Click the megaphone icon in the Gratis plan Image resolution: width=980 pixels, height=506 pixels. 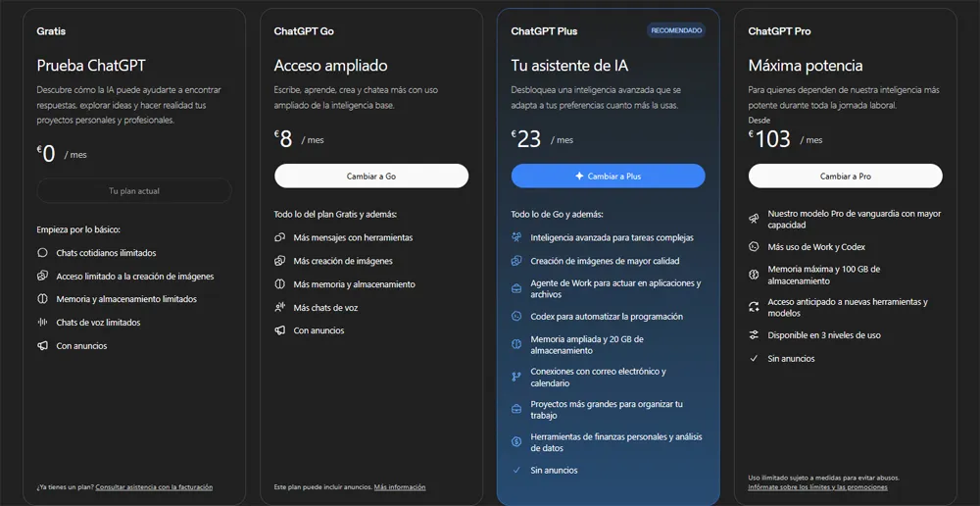[x=42, y=346]
